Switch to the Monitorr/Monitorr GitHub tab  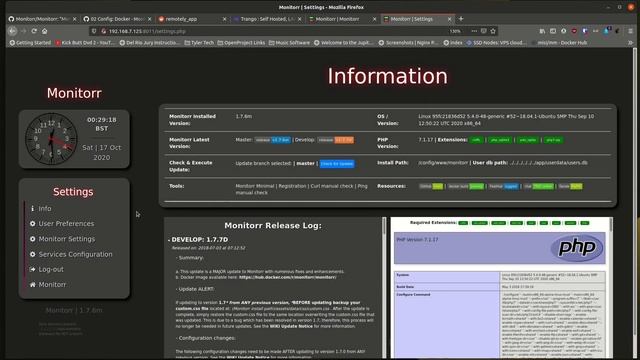42,19
